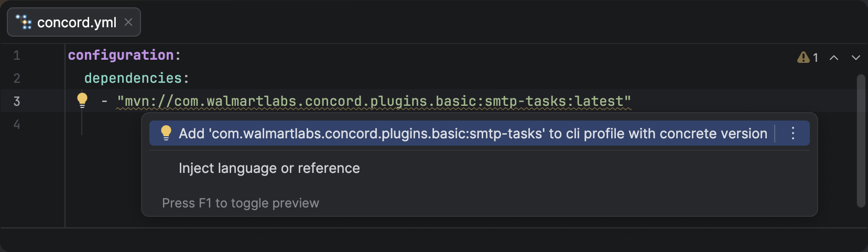The width and height of the screenshot is (868, 252).
Task: Jump to previous highlighted problem arrow
Action: click(x=834, y=58)
